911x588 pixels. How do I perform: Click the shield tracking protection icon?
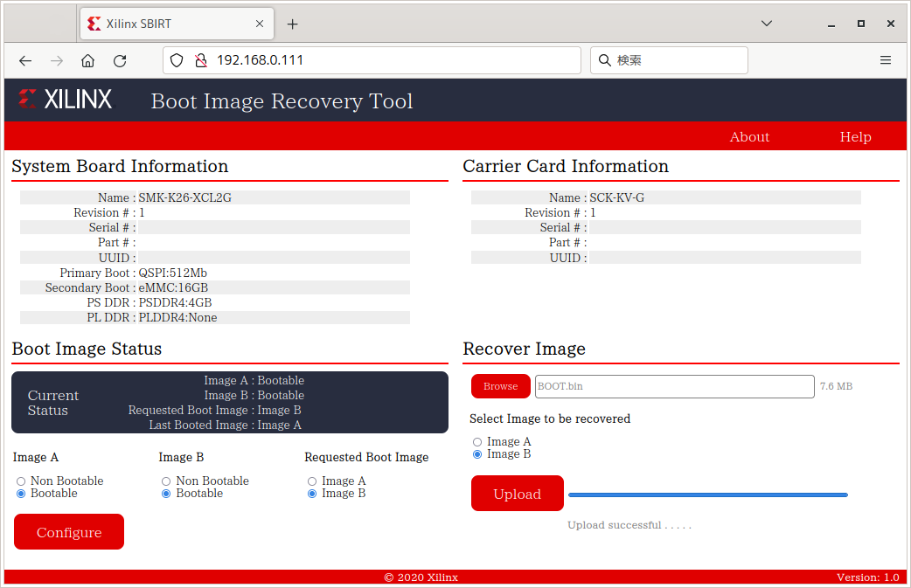[x=177, y=60]
